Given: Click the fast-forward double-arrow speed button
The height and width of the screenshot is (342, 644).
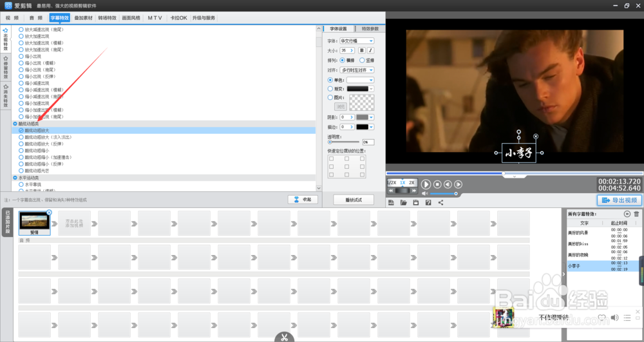Looking at the screenshot, I should (x=414, y=191).
